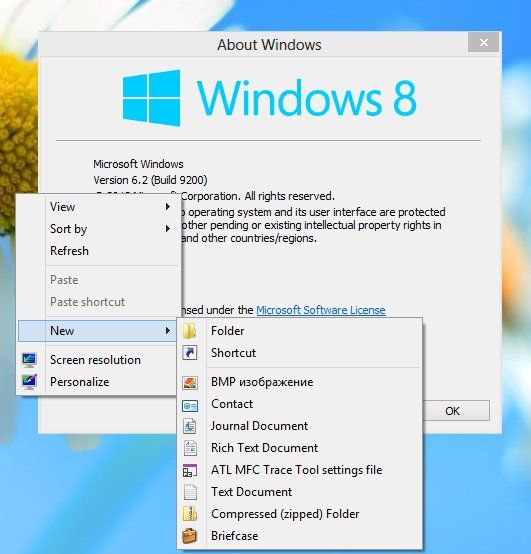Click OK in About Windows dialog
531x554 pixels.
[x=456, y=411]
